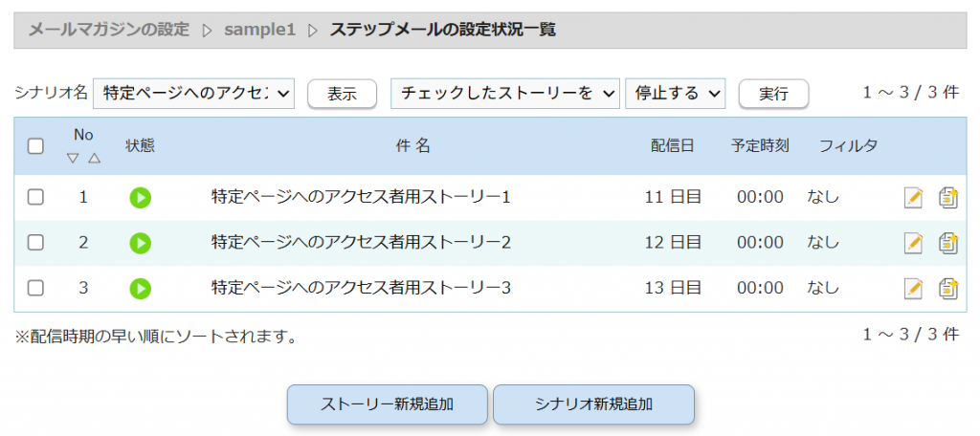Click the ストーリー新規追加 button
This screenshot has height=436, width=980.
(x=387, y=404)
